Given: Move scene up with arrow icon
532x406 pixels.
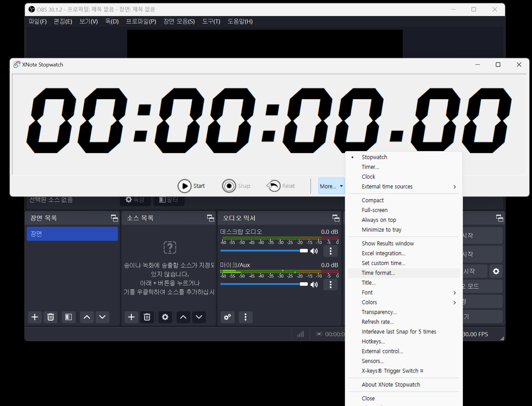Looking at the screenshot, I should (87, 317).
